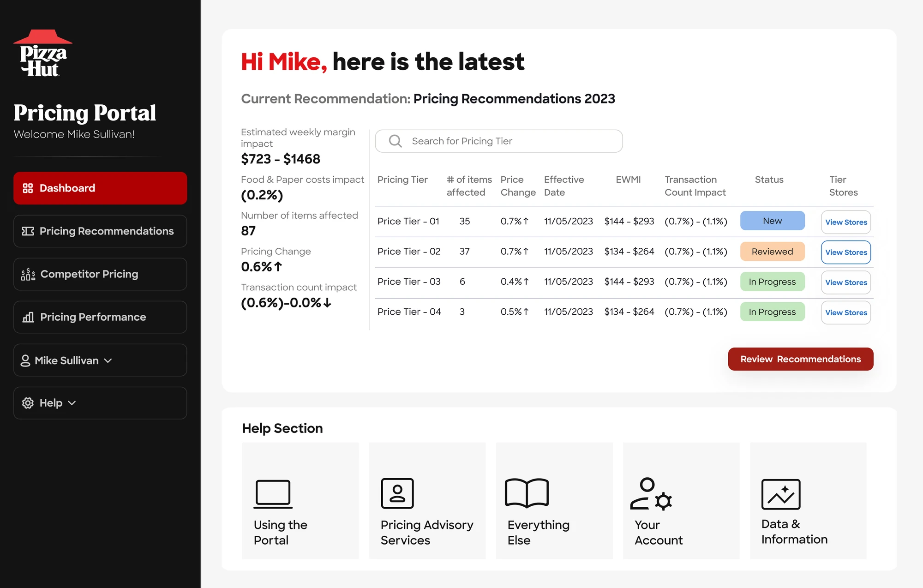The image size is (923, 588).
Task: Click the New status badge
Action: [x=773, y=221]
